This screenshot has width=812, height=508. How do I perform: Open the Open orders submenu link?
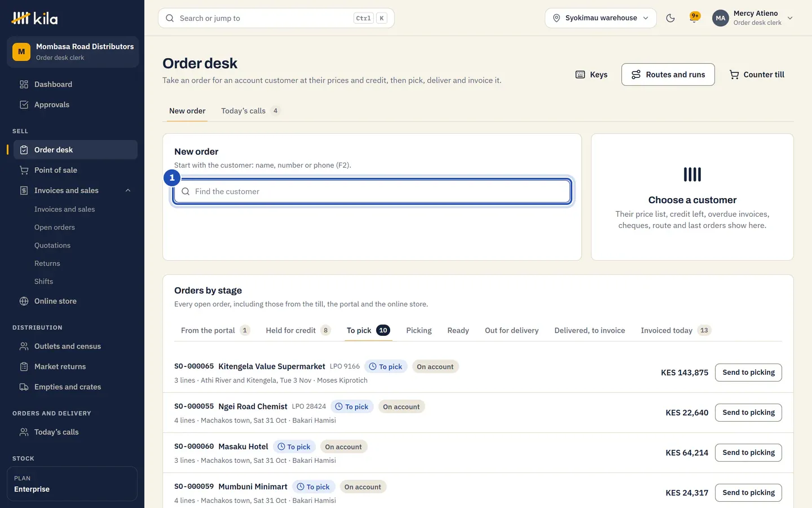(x=55, y=227)
